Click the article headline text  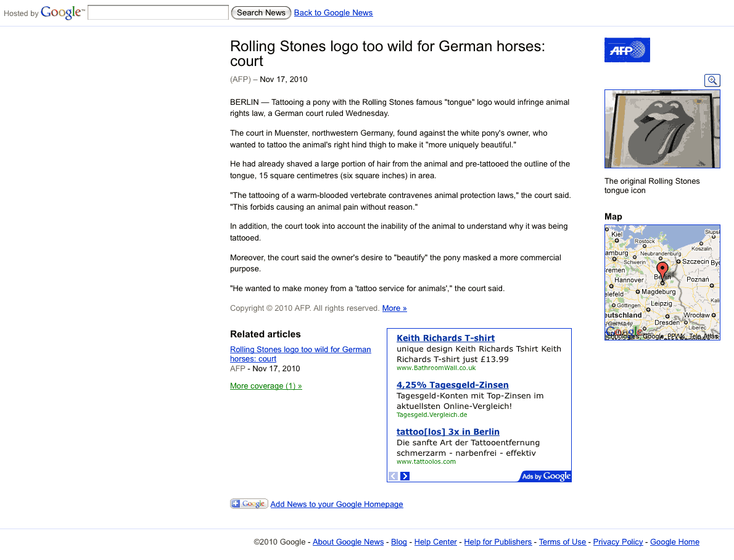[387, 54]
